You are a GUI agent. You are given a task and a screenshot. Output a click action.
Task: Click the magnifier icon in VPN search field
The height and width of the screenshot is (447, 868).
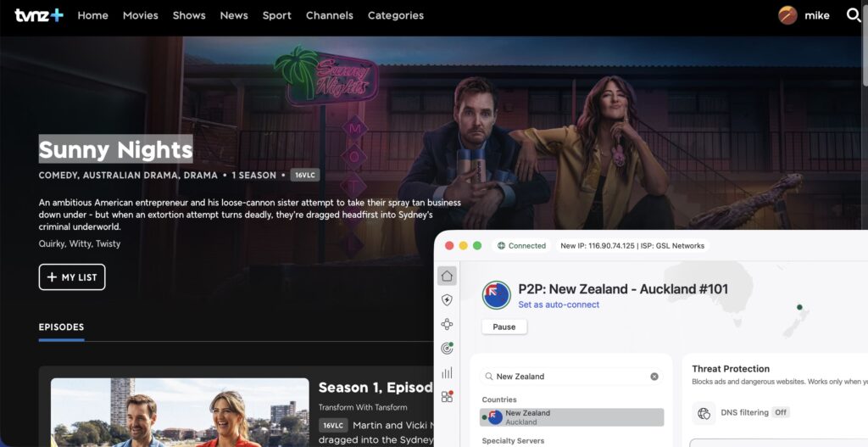pos(489,377)
